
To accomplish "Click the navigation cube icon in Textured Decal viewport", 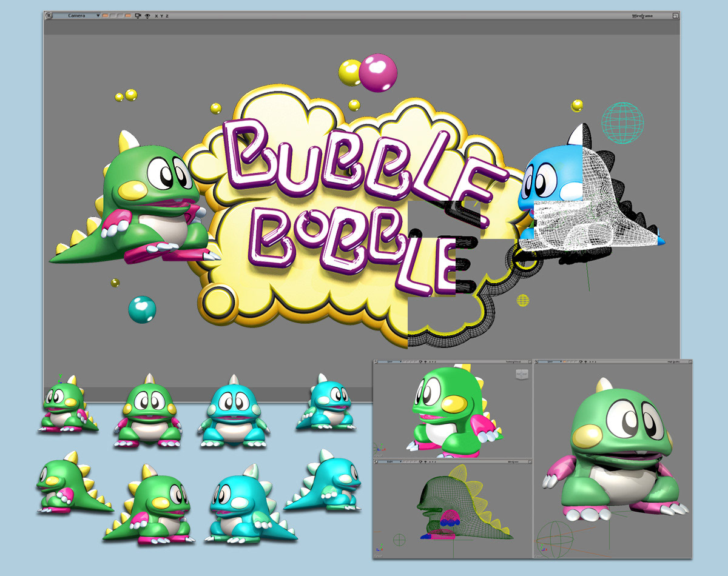I will point(522,374).
